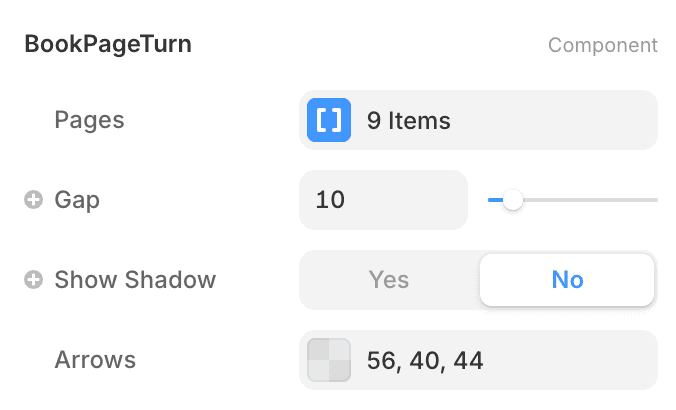Click the Arrows property label
Viewport: 676px width, 410px height.
pyautogui.click(x=95, y=360)
